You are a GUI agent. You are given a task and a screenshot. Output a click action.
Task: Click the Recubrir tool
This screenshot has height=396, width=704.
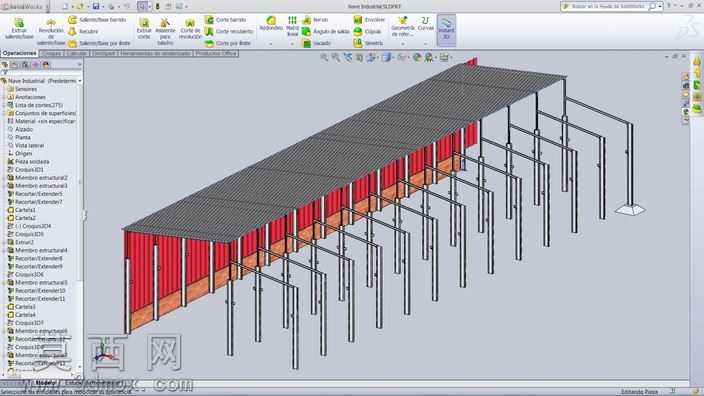coord(84,31)
